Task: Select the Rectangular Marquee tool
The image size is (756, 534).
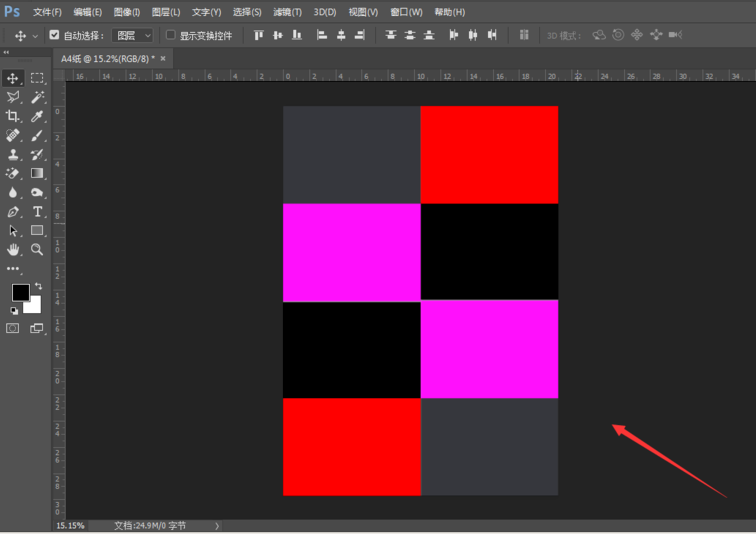Action: [x=37, y=78]
